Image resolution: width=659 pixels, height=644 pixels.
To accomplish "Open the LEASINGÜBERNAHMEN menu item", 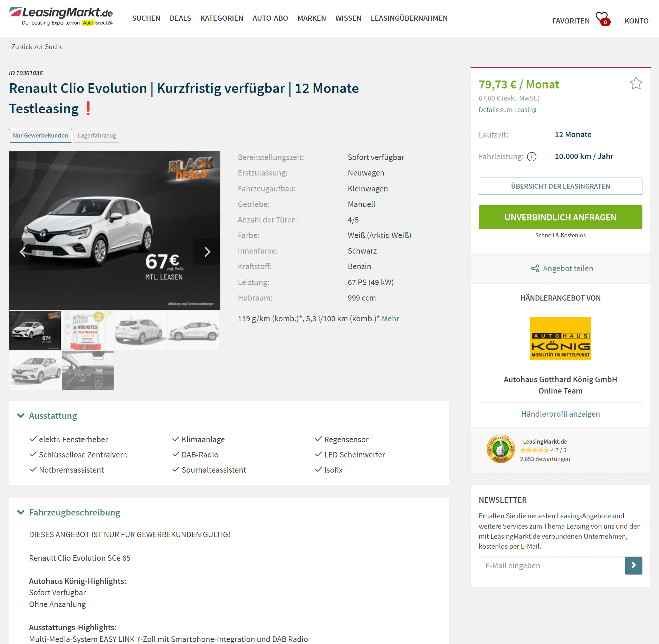I will pos(409,18).
